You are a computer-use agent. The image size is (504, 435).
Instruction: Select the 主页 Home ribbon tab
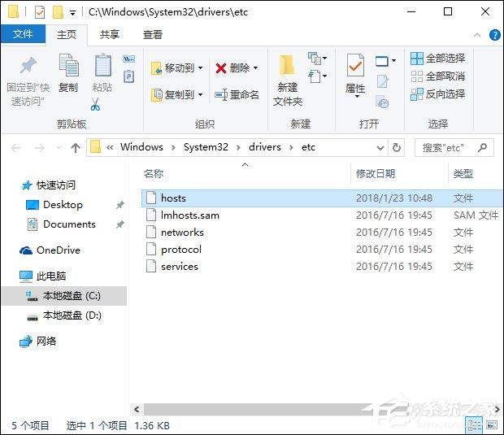[x=67, y=34]
